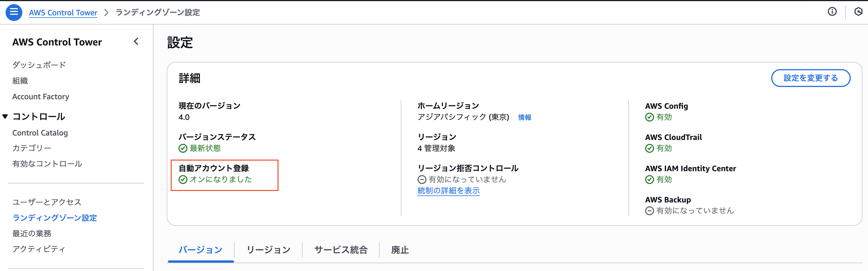Image resolution: width=868 pixels, height=271 pixels.
Task: Click the AWS IAM Identity Center 有効 indicator
Action: (650, 180)
